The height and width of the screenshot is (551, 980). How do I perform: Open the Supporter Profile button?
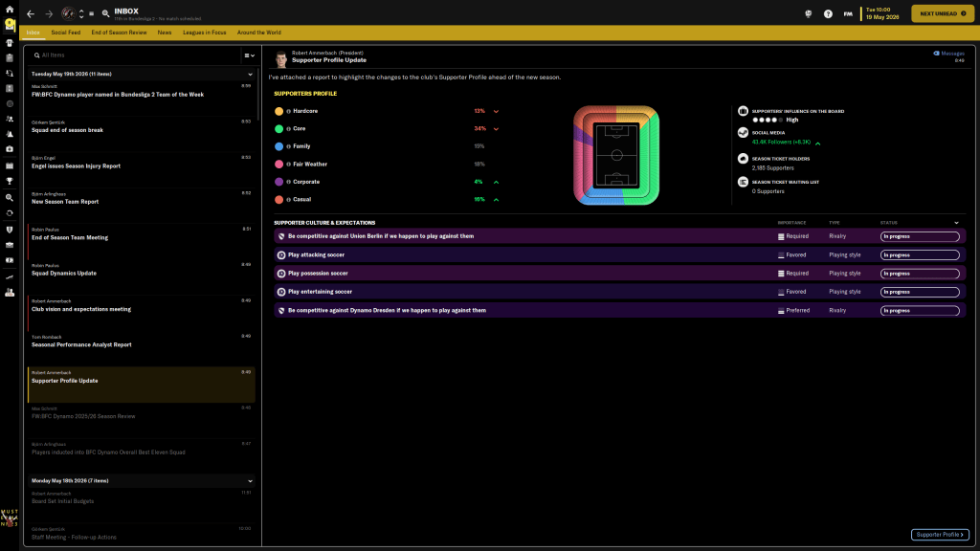pyautogui.click(x=940, y=535)
